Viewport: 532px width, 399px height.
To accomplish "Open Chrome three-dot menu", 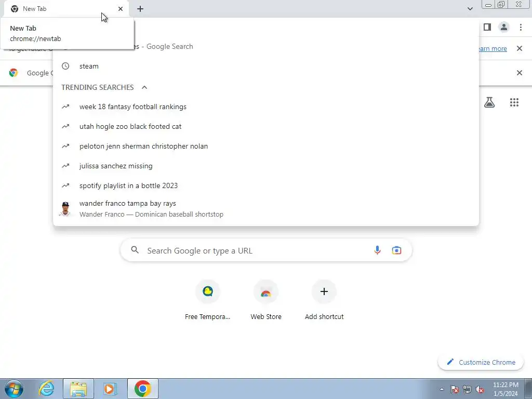I will tap(521, 27).
